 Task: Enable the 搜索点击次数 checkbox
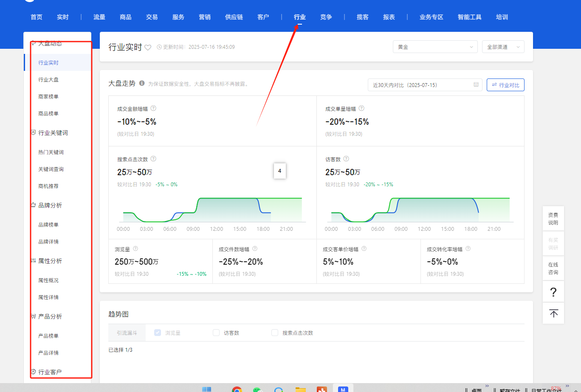(275, 333)
